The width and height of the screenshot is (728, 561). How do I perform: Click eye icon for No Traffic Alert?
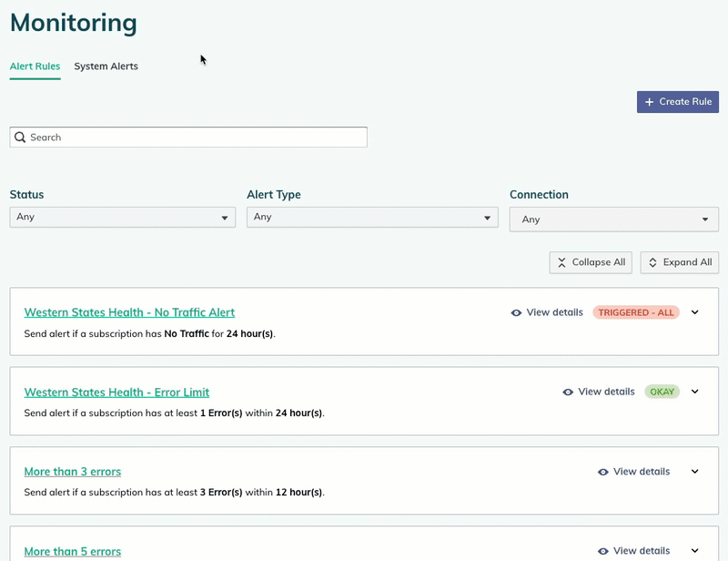pos(516,312)
